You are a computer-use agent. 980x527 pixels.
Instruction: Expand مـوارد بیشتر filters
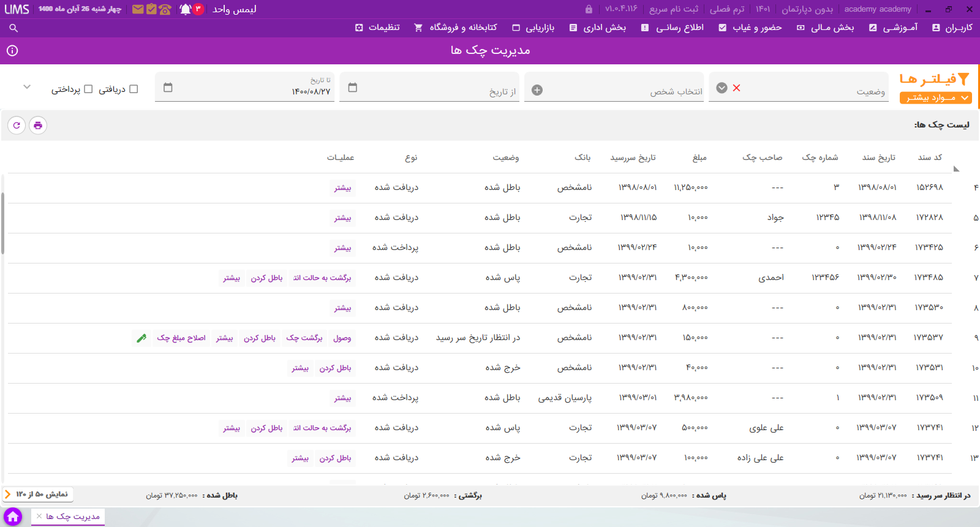tap(936, 98)
